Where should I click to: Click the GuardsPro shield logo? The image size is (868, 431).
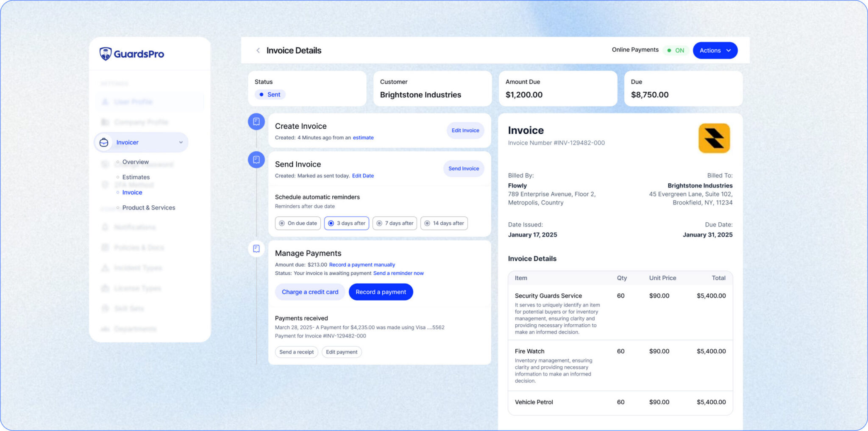tap(106, 54)
